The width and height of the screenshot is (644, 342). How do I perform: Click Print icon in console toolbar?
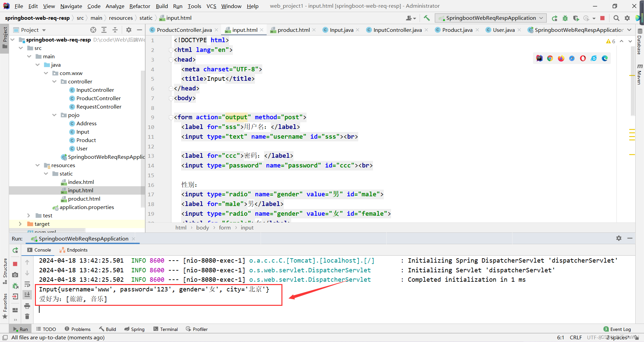[27, 306]
